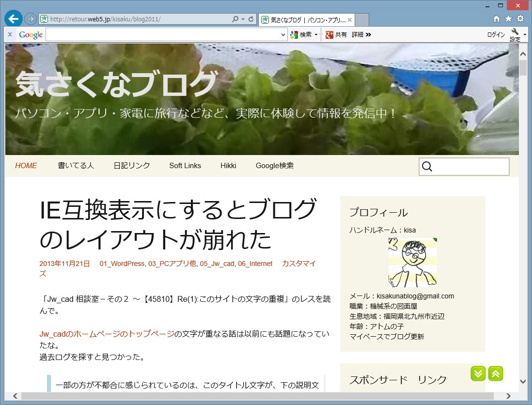Open the address bar dropdown arrow
The image size is (532, 405).
243,19
